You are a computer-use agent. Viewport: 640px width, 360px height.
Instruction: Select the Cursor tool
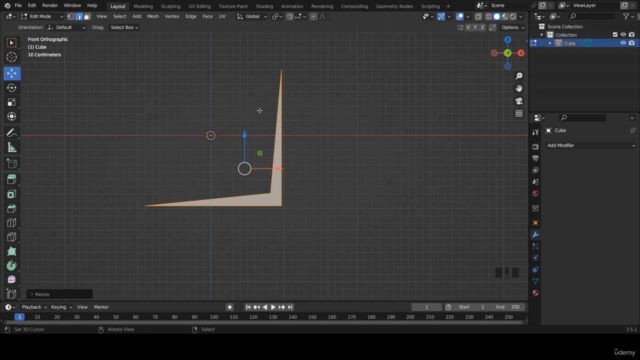point(12,57)
